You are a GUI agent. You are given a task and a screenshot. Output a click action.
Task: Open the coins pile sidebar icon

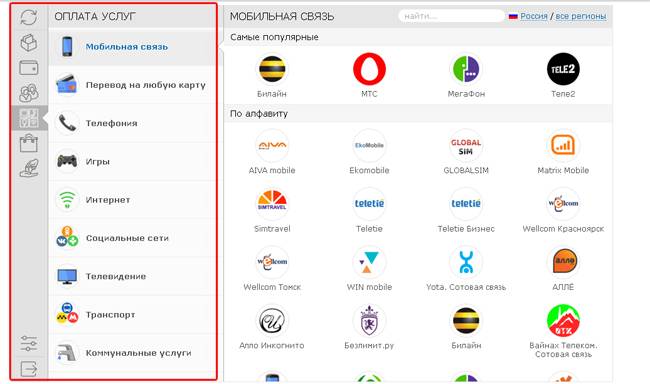[x=29, y=93]
